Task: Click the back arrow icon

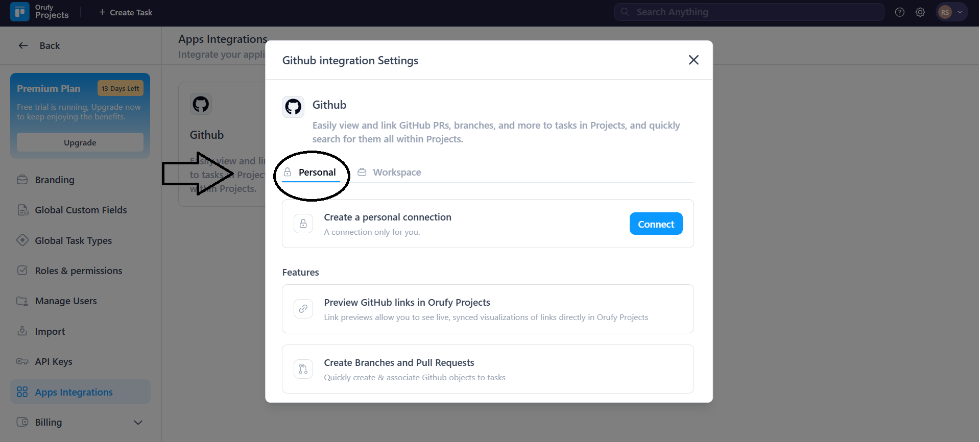Action: tap(23, 46)
